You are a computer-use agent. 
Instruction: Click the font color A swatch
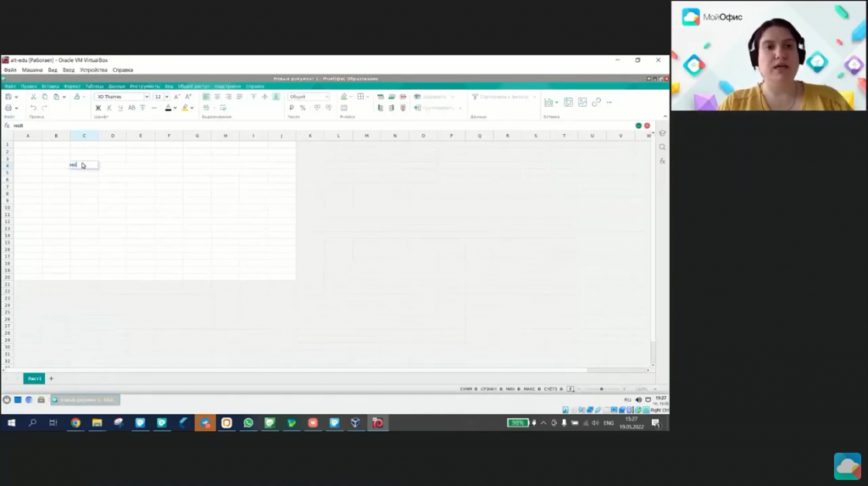[169, 108]
